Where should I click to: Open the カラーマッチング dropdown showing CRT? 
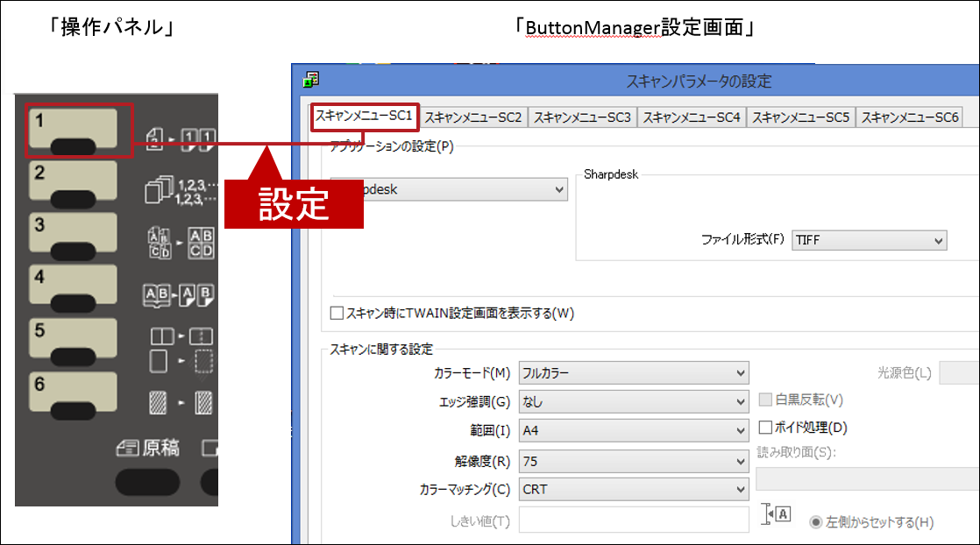coord(634,489)
